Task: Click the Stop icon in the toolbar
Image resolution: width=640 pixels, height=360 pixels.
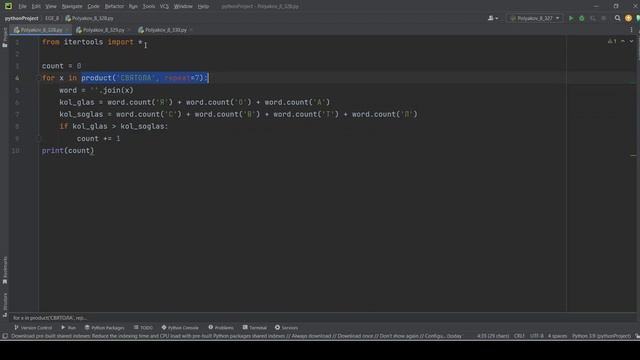Action: coord(604,18)
